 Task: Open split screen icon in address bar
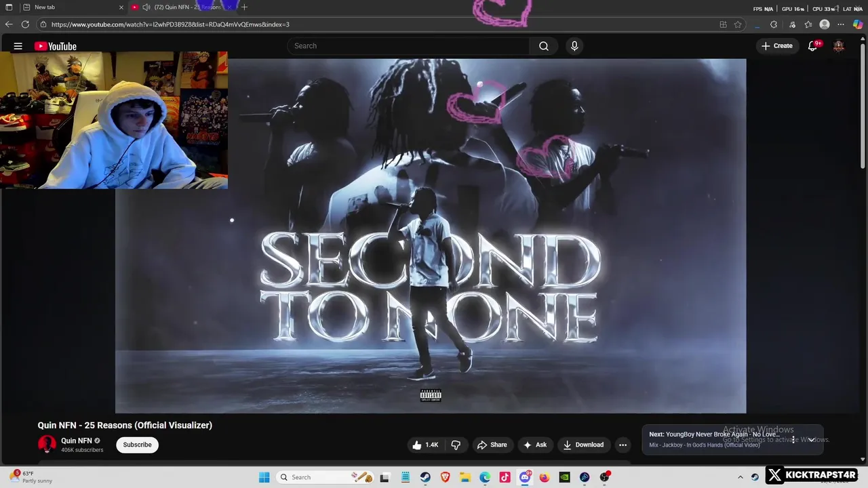point(723,24)
